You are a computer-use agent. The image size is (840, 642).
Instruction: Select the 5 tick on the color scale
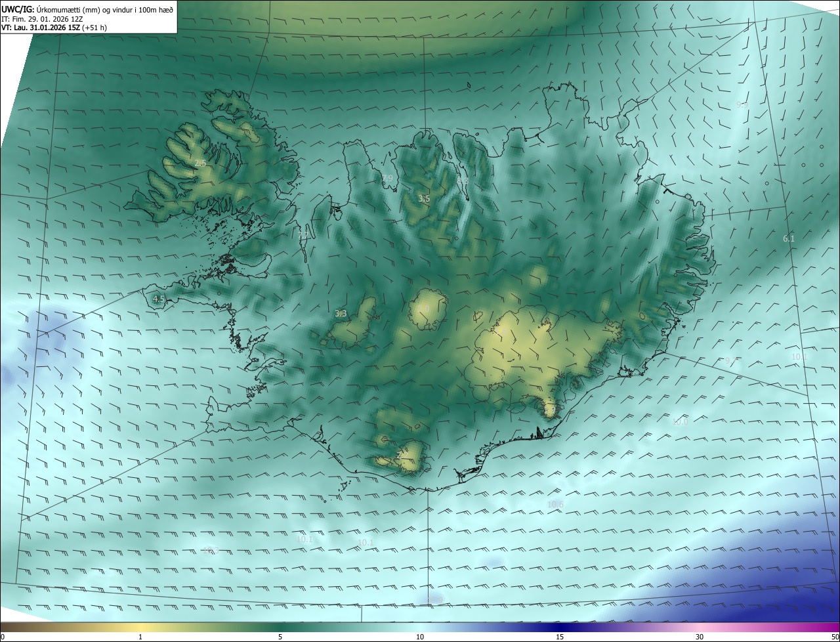pyautogui.click(x=280, y=637)
